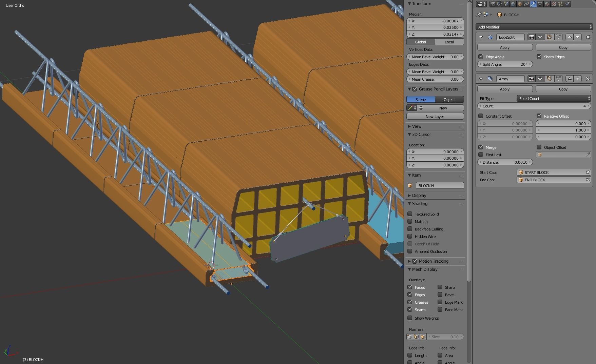Clear the END BLOCK end cap
Image resolution: width=596 pixels, height=364 pixels.
pyautogui.click(x=588, y=180)
